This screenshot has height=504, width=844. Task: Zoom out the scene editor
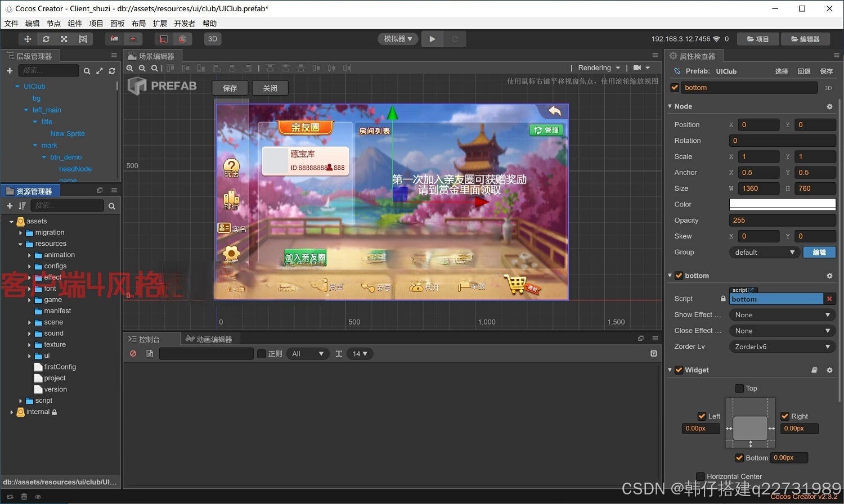tap(142, 68)
